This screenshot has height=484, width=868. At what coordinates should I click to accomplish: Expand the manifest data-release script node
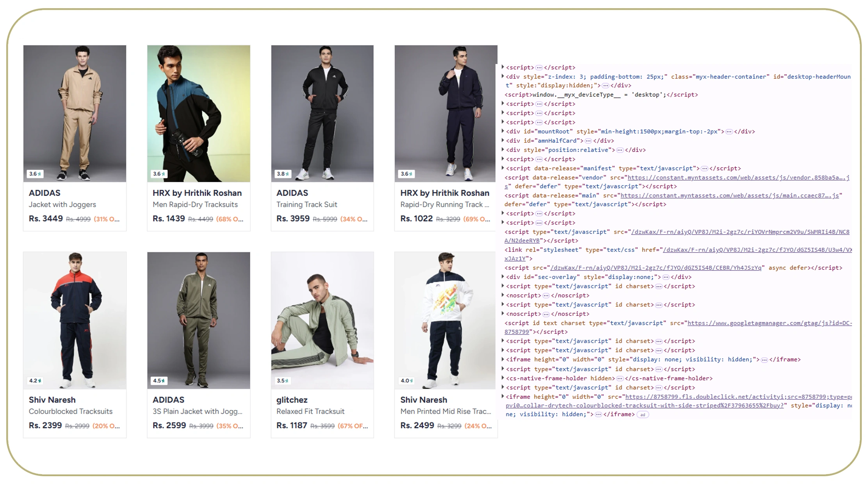[503, 168]
